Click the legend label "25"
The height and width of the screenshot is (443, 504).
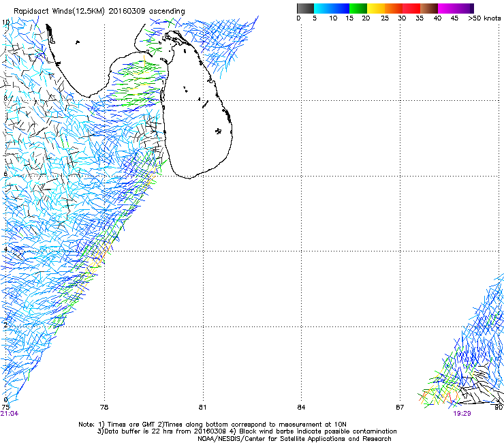tap(385, 18)
